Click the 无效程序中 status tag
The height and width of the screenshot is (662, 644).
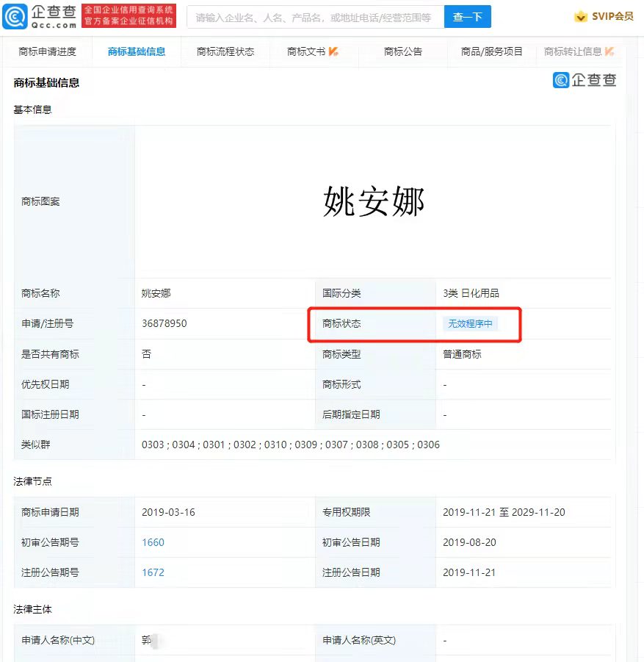(470, 324)
